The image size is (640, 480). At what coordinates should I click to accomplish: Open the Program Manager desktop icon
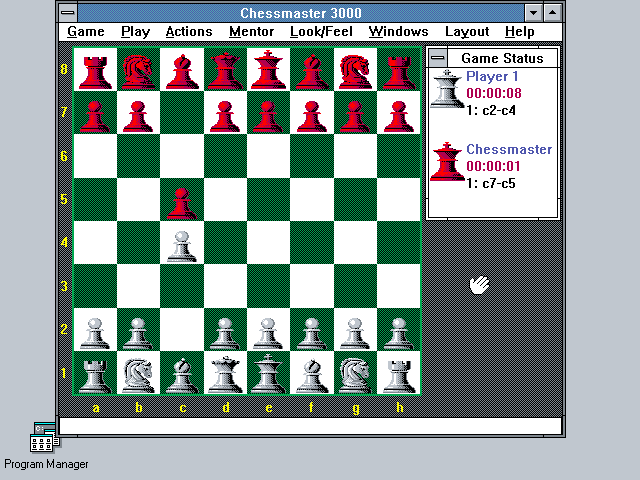click(x=45, y=447)
